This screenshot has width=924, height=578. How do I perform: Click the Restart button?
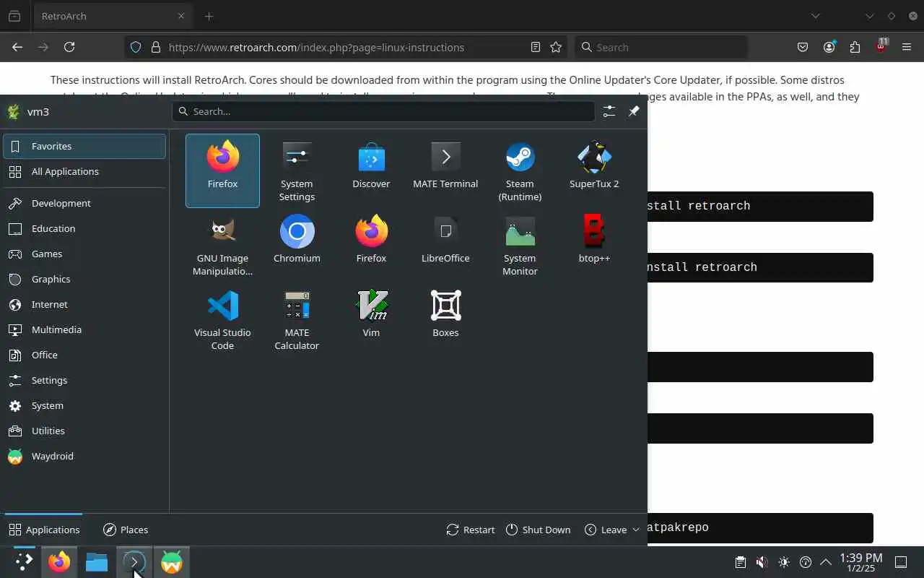471,530
